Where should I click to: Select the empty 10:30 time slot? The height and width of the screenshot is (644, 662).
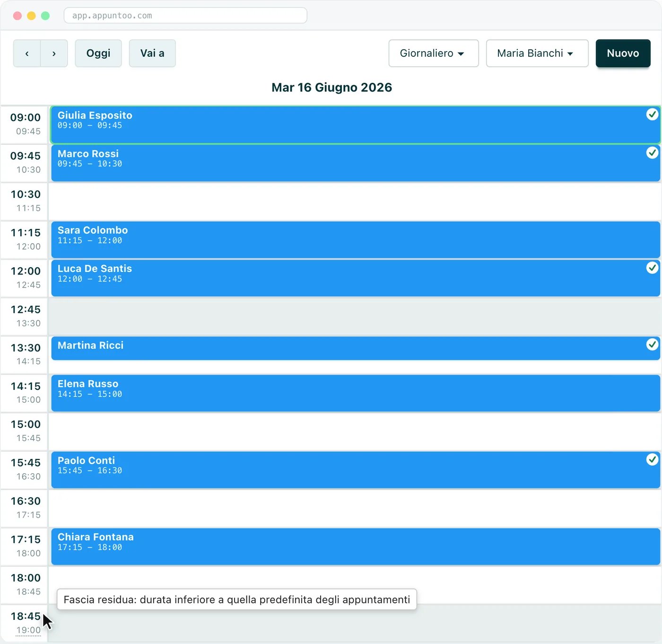355,202
